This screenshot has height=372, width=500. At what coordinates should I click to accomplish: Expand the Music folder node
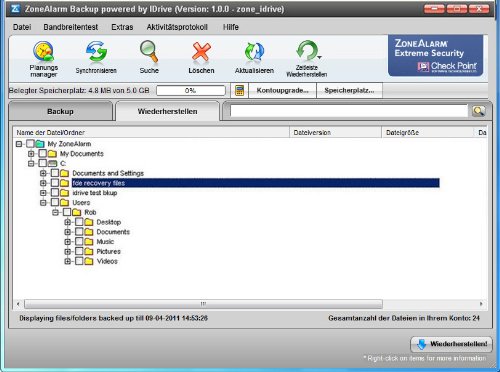tap(67, 242)
